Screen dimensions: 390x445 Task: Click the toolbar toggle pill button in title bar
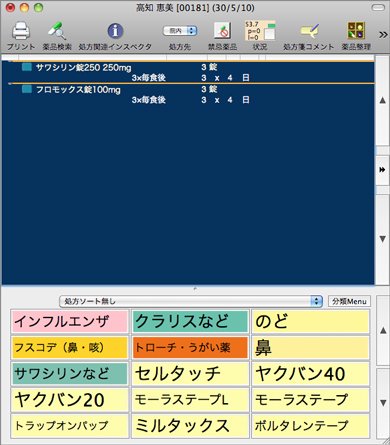[x=378, y=7]
